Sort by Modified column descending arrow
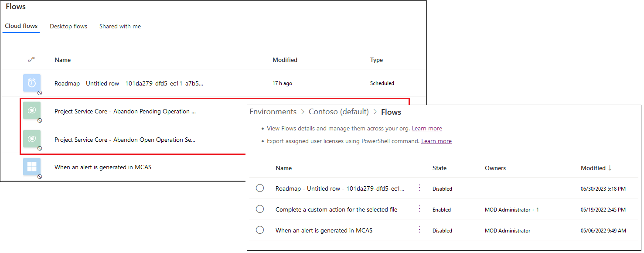Image resolution: width=644 pixels, height=253 pixels. pos(610,168)
